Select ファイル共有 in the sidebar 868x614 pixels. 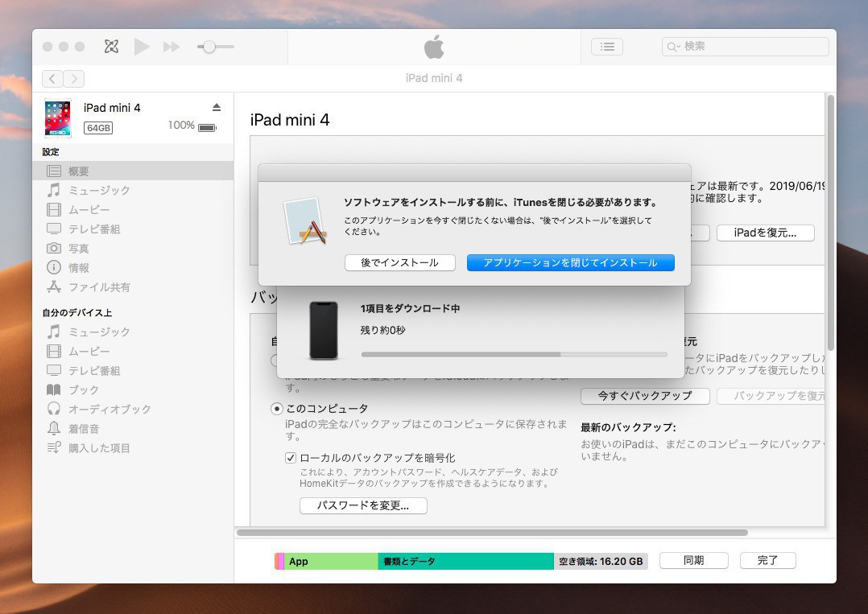(99, 287)
